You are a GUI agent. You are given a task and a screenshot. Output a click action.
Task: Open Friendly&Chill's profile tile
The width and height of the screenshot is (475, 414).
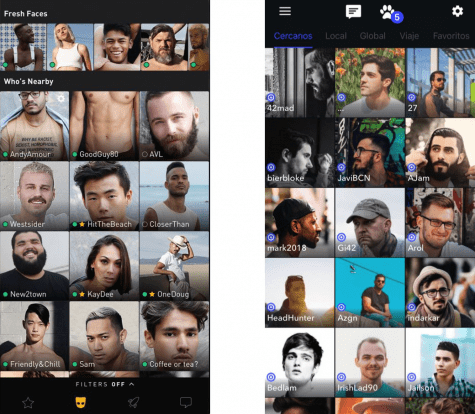(x=34, y=336)
